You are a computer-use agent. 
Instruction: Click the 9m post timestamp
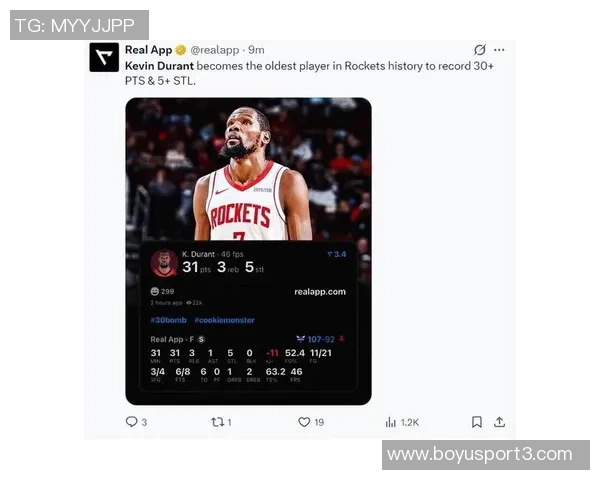point(256,50)
